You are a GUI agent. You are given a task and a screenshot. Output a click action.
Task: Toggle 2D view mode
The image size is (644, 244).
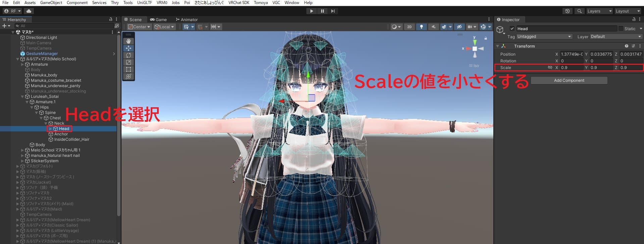tap(409, 27)
